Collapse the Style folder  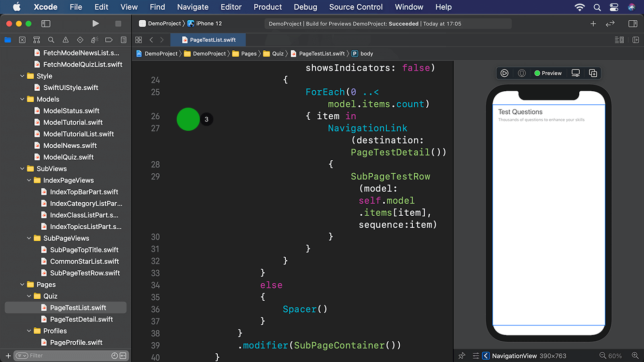coord(22,76)
